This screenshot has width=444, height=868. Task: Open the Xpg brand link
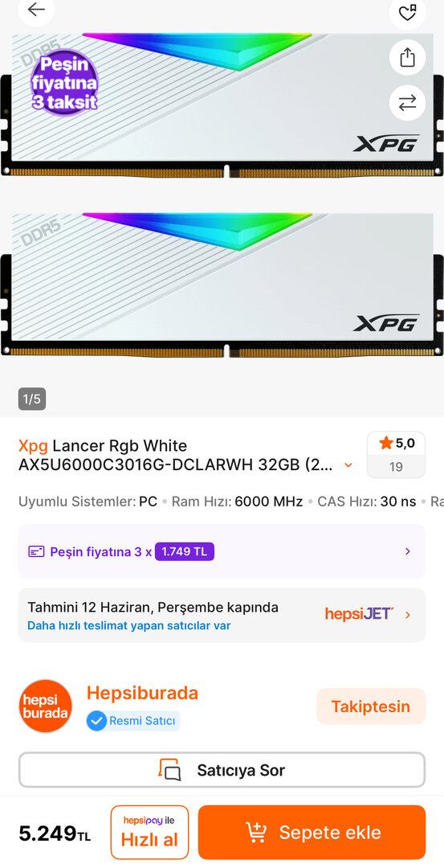(33, 445)
